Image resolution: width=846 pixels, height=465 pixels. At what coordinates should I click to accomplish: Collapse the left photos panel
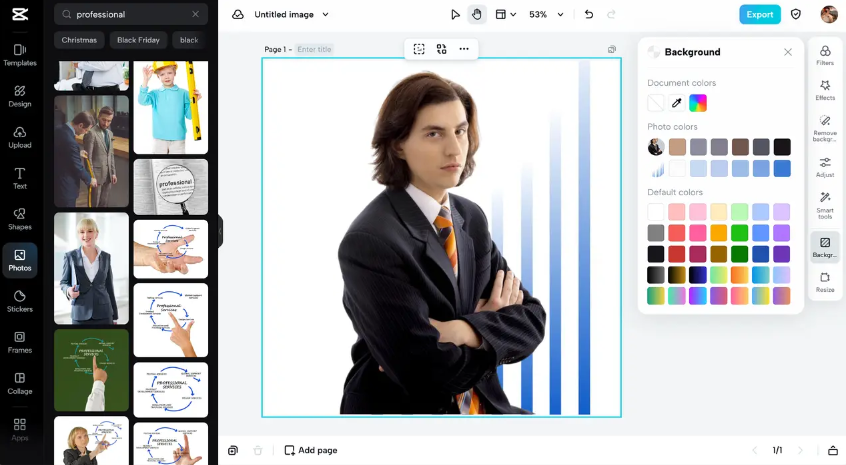pos(220,231)
